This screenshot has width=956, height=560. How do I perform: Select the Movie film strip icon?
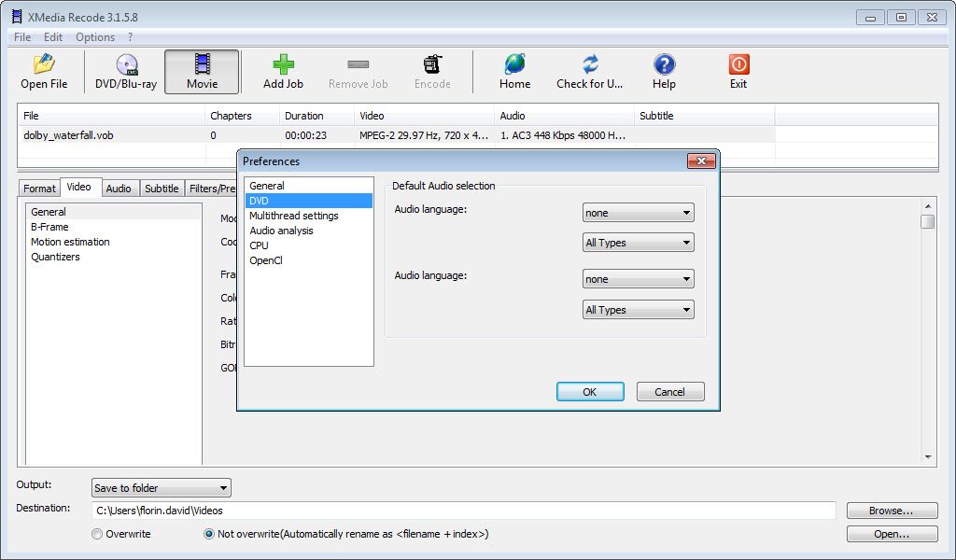point(202,63)
